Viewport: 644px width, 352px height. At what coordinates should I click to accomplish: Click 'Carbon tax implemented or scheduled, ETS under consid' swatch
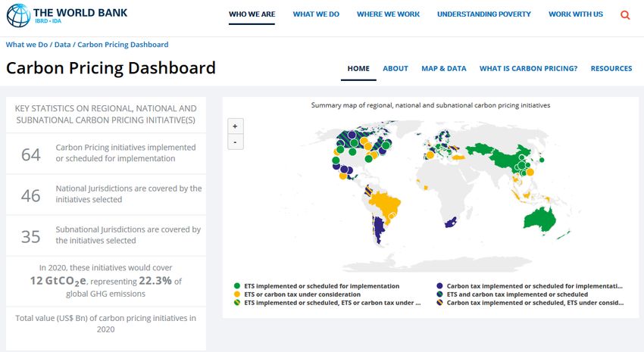click(439, 303)
